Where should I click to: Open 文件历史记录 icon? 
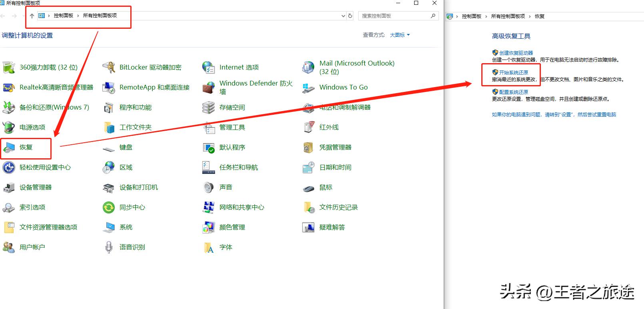click(309, 207)
